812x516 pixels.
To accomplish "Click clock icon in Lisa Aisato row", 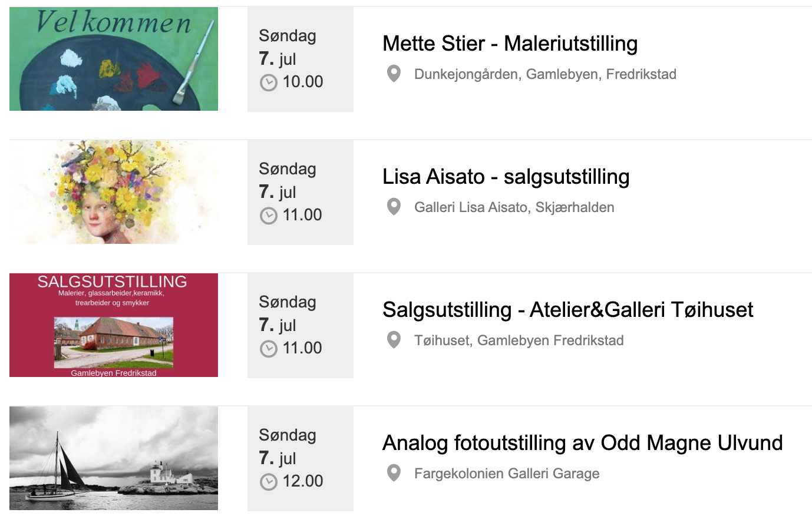I will coord(268,216).
